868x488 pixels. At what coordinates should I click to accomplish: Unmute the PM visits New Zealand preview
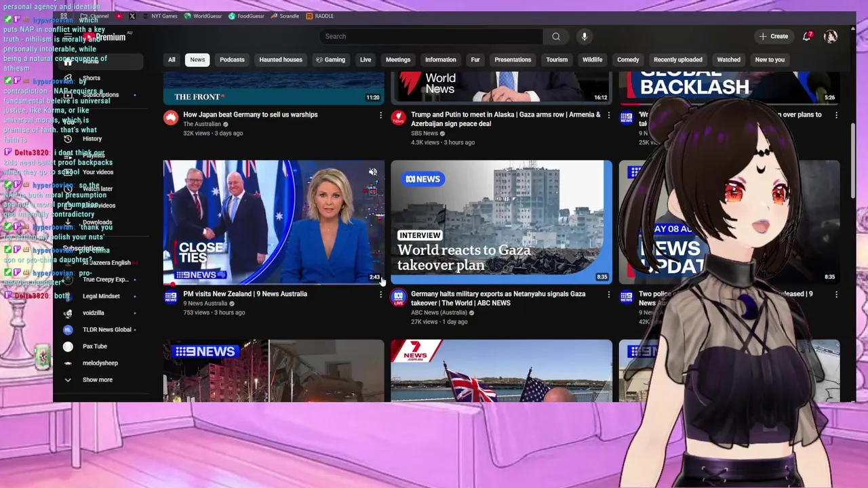point(372,172)
